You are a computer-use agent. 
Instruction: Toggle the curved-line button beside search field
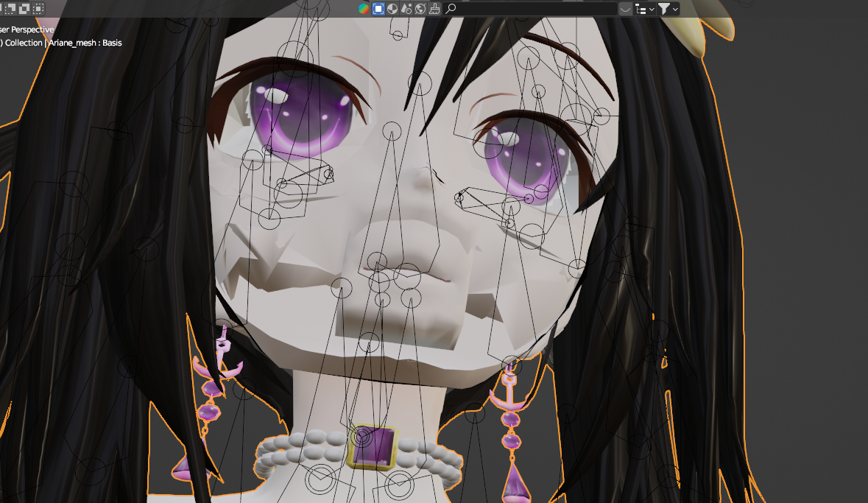tap(625, 8)
